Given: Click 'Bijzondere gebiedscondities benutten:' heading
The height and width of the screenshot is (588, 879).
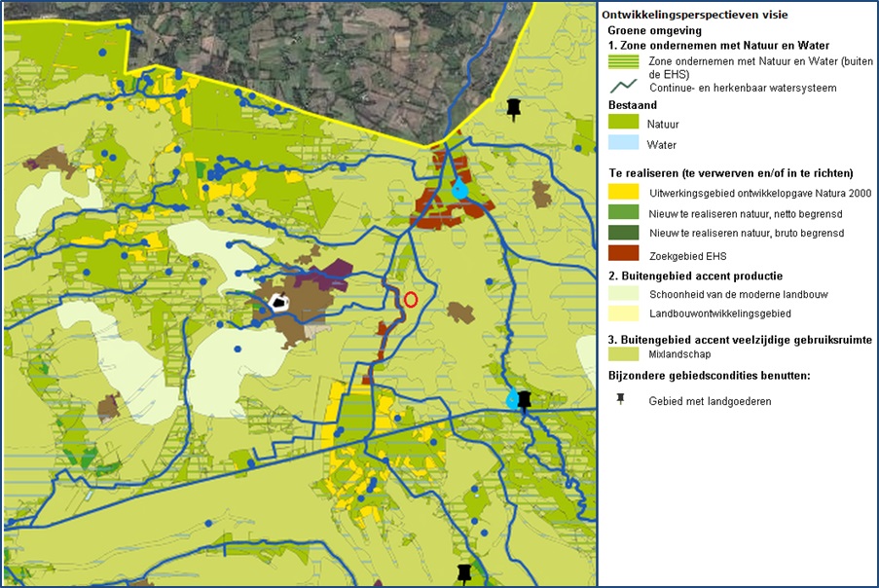Looking at the screenshot, I should tap(710, 376).
